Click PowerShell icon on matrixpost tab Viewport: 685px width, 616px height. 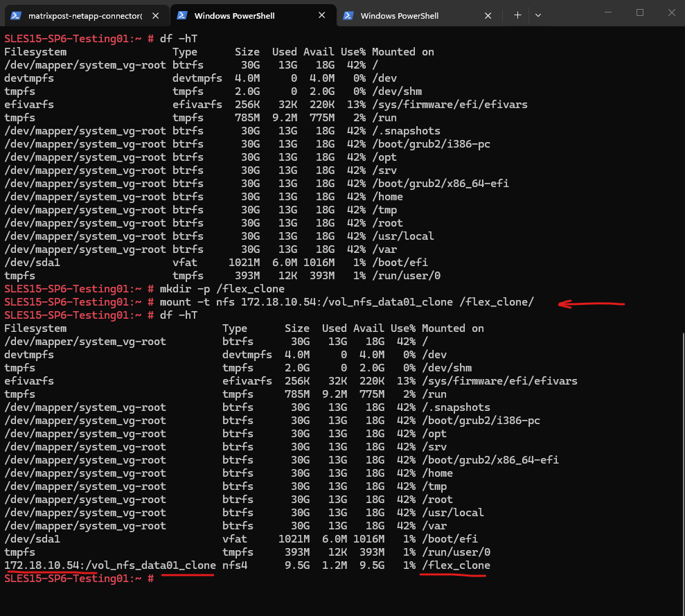coord(15,15)
